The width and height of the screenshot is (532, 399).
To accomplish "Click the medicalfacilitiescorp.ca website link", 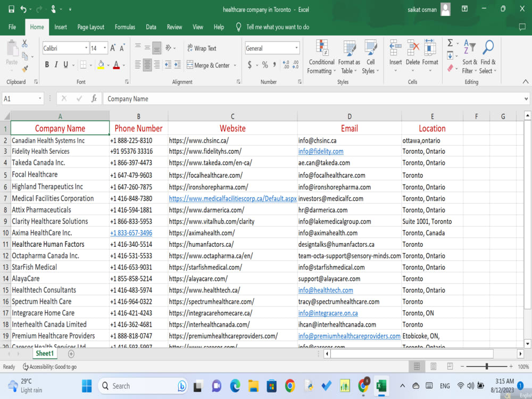I will pos(233,198).
